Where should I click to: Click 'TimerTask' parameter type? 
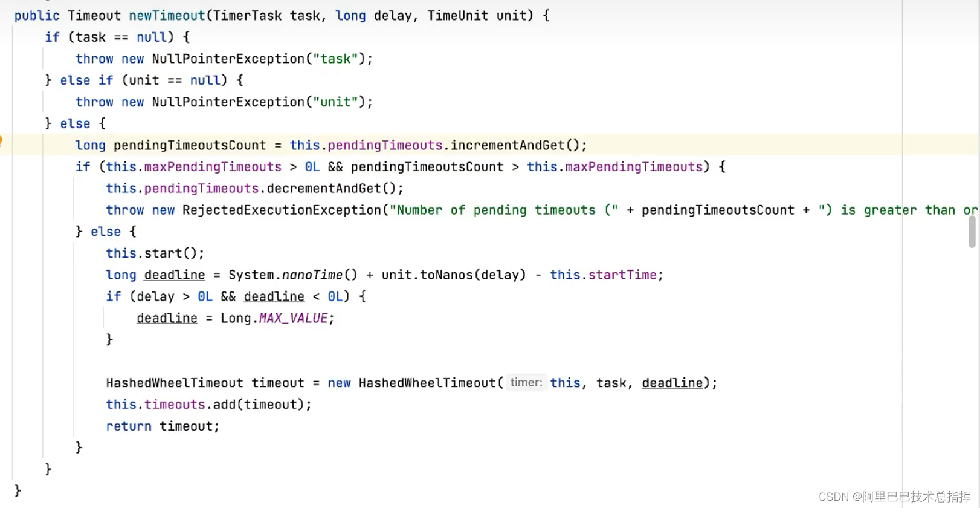click(248, 16)
